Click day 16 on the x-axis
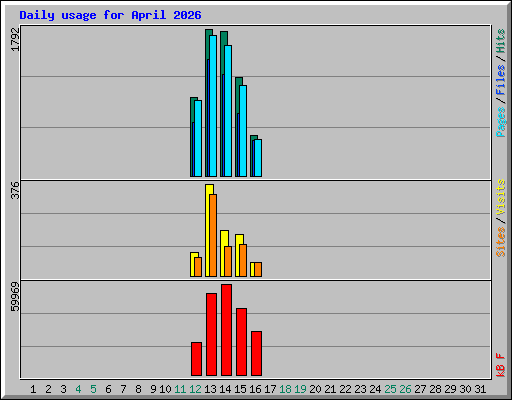Image resolution: width=512 pixels, height=400 pixels. 255,389
